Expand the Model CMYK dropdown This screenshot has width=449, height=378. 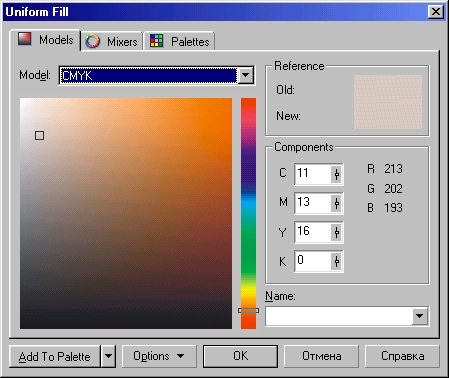coord(245,76)
